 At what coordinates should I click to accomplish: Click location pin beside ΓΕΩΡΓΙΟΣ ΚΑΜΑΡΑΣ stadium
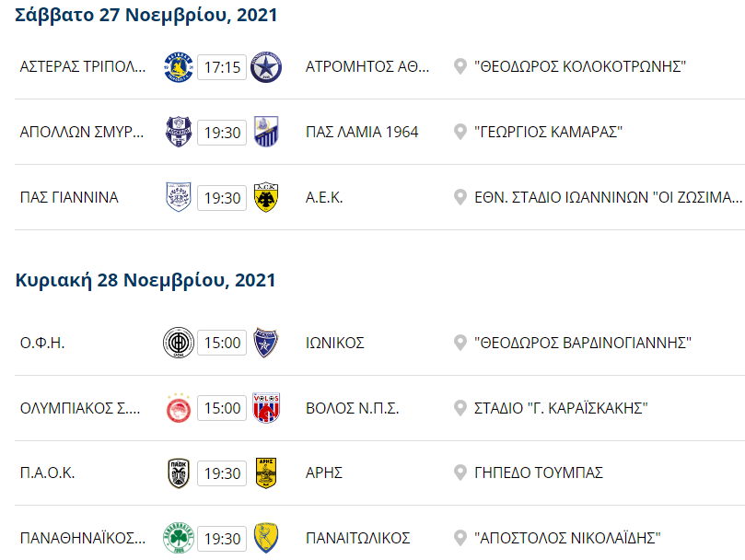pos(460,133)
